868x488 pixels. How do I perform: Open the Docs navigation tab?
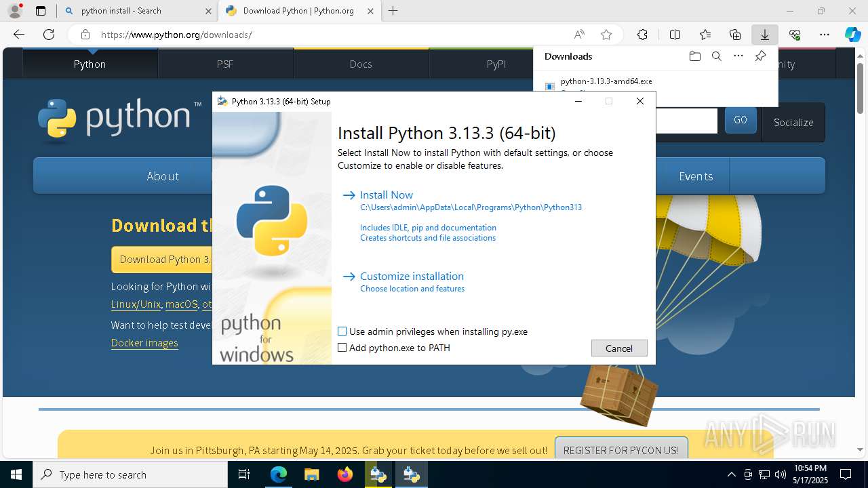pyautogui.click(x=361, y=64)
